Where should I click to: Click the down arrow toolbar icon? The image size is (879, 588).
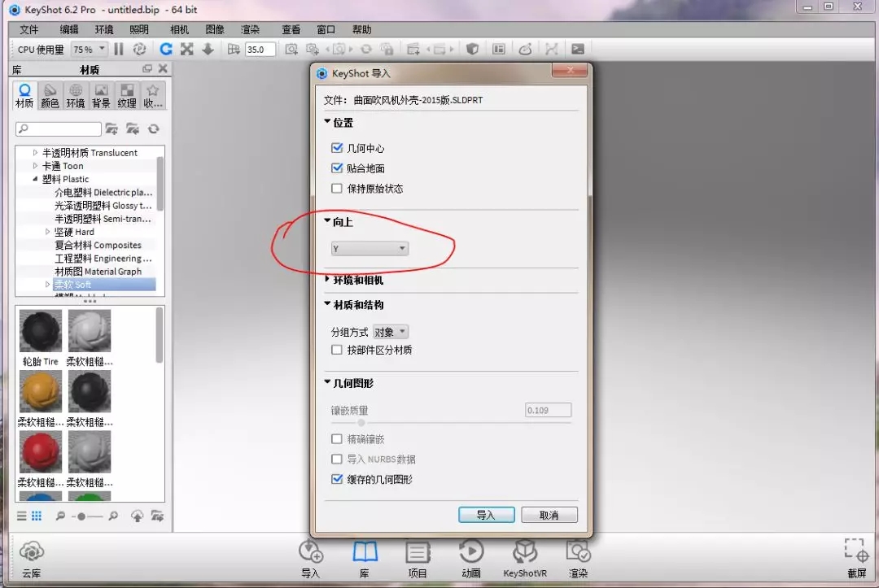pos(208,50)
